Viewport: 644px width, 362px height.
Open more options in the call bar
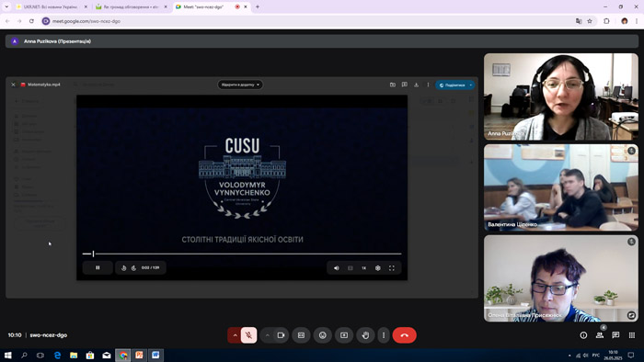(x=384, y=335)
